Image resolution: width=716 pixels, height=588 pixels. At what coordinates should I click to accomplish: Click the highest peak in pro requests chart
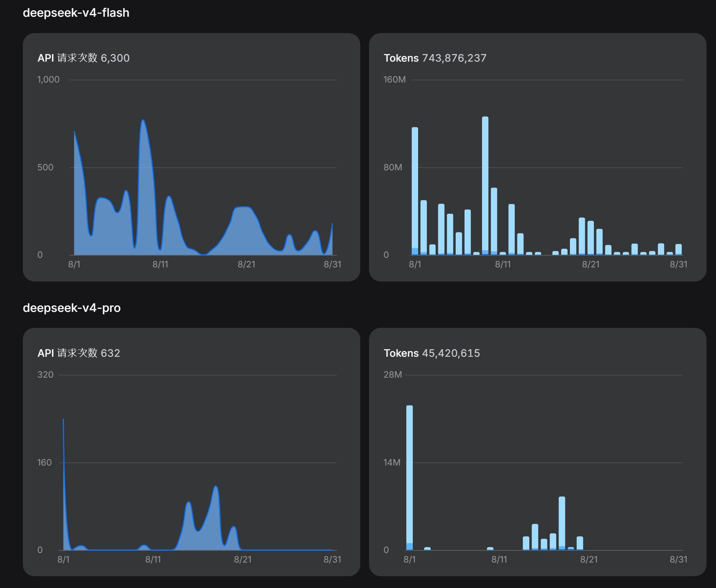pyautogui.click(x=63, y=420)
